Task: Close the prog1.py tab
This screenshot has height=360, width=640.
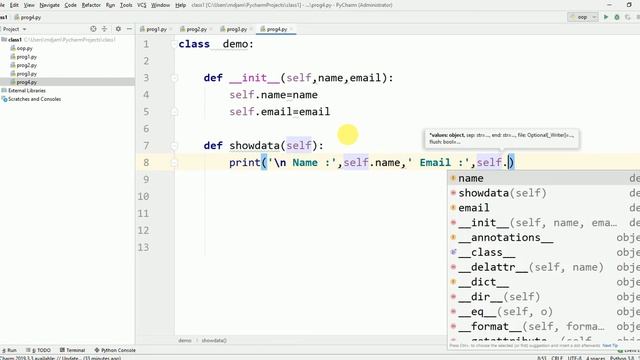Action: pos(171,29)
